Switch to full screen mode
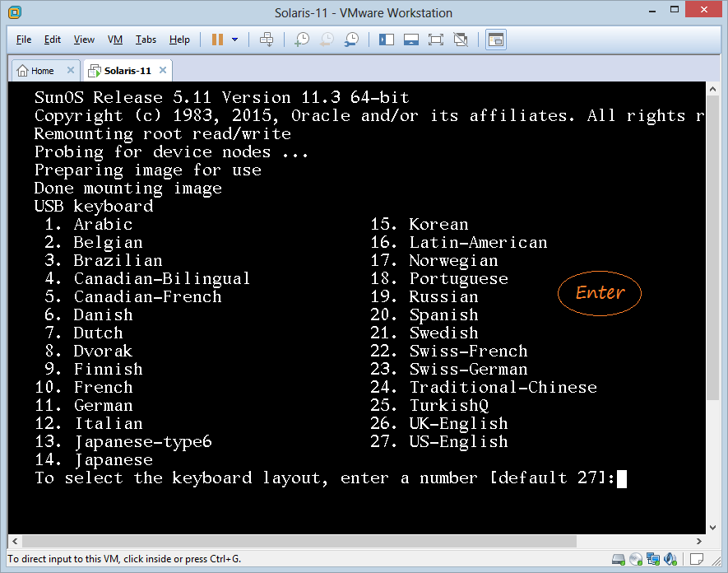The image size is (728, 573). click(435, 40)
